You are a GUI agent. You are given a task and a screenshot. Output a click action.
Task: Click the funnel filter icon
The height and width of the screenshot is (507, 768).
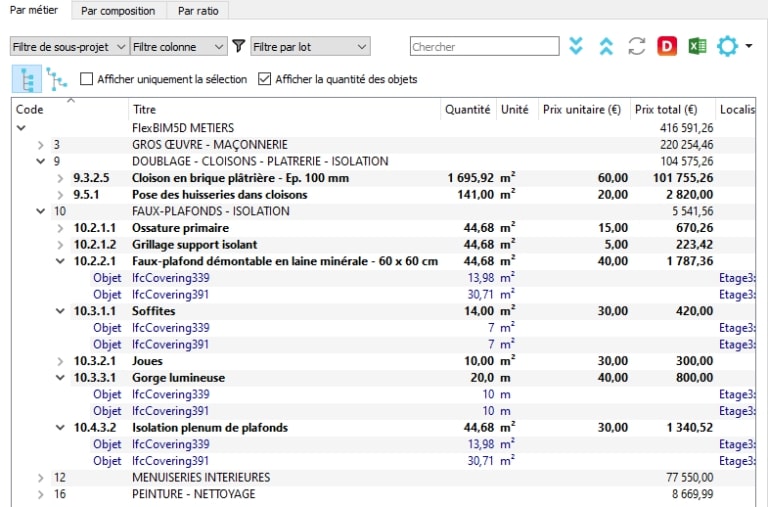coord(239,46)
